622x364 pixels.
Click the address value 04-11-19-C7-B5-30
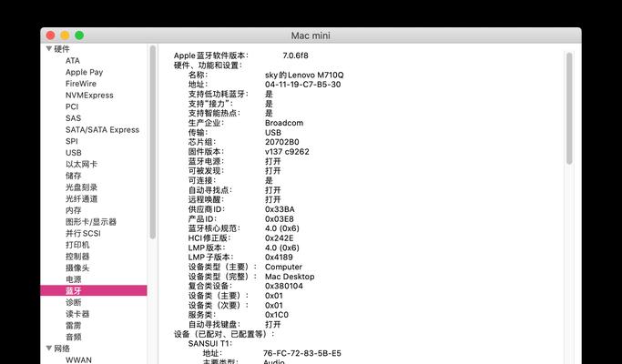click(x=302, y=84)
